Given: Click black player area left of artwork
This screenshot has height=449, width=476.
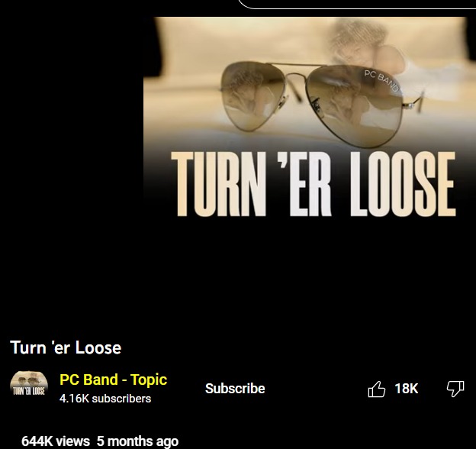Looking at the screenshot, I should 72,152.
